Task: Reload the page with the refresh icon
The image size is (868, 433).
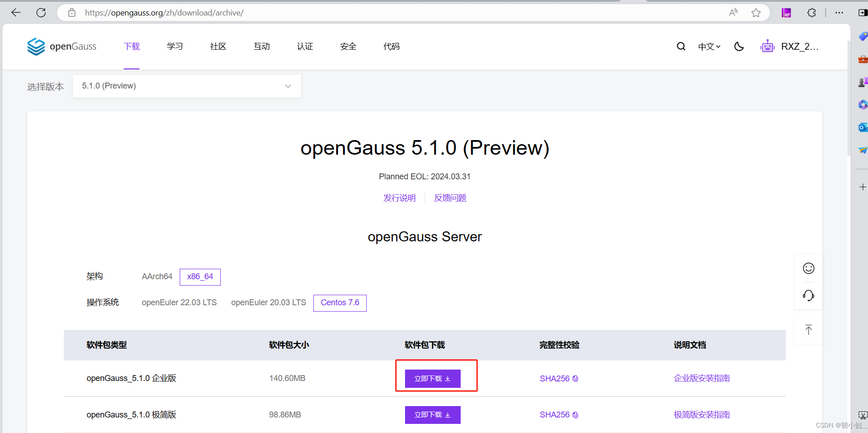Action: pos(41,13)
